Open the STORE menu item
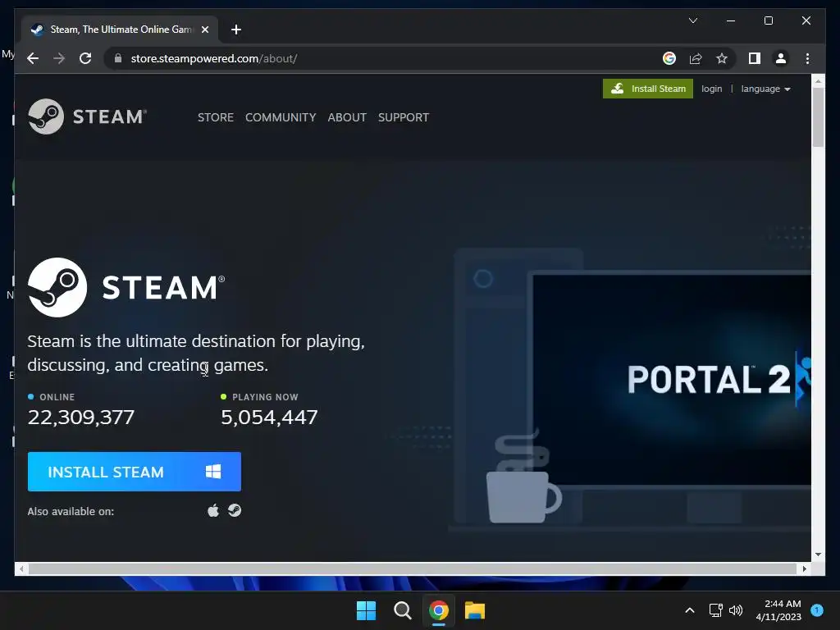The image size is (840, 630). pyautogui.click(x=216, y=117)
